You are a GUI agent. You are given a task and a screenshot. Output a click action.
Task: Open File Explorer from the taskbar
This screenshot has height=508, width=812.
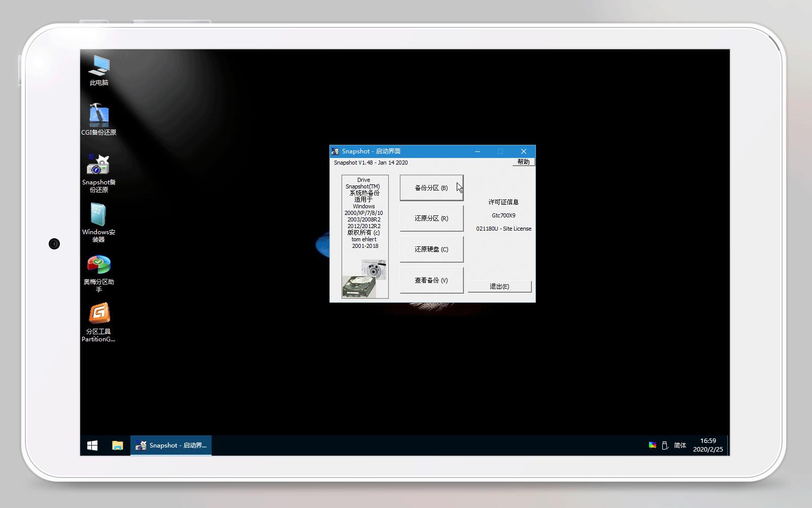tap(117, 445)
